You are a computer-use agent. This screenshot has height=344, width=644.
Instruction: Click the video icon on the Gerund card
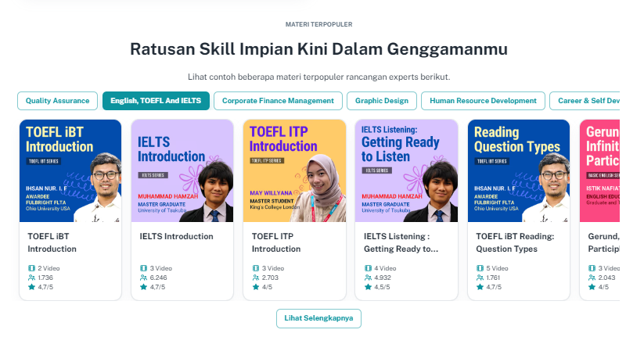click(592, 268)
